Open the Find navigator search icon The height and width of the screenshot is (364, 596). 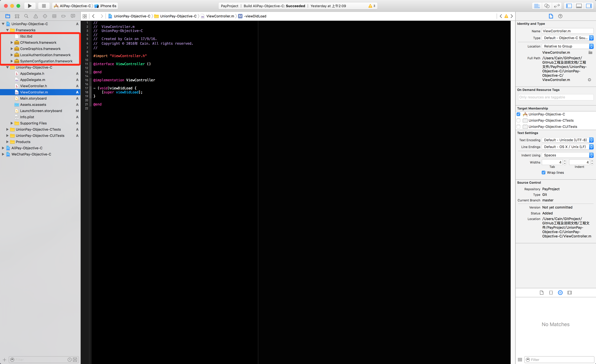26,16
